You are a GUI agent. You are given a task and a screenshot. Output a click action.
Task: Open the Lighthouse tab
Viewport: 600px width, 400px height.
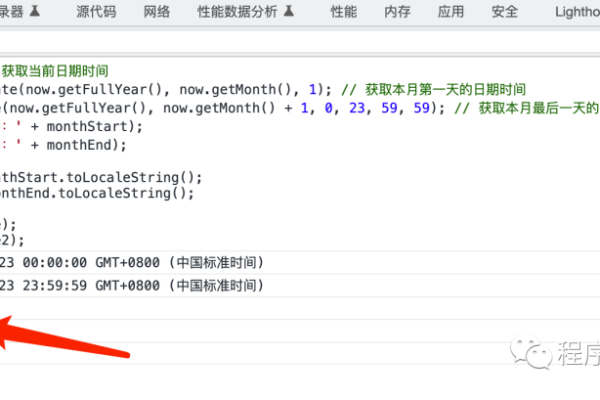pyautogui.click(x=578, y=12)
